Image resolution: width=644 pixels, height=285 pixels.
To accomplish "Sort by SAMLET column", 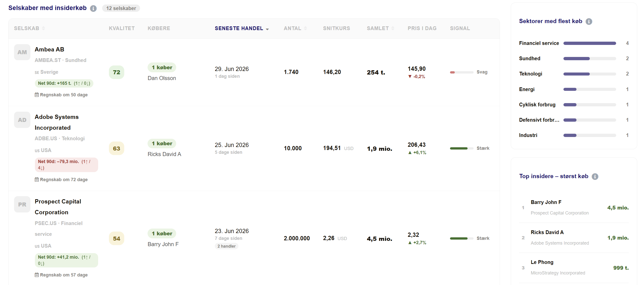I will pyautogui.click(x=380, y=28).
